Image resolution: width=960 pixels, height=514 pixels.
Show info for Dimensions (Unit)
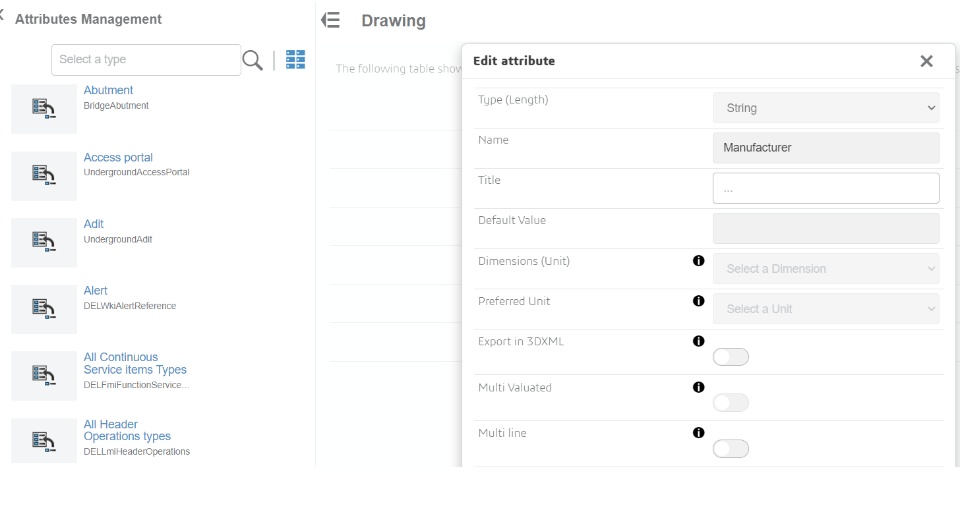[699, 261]
